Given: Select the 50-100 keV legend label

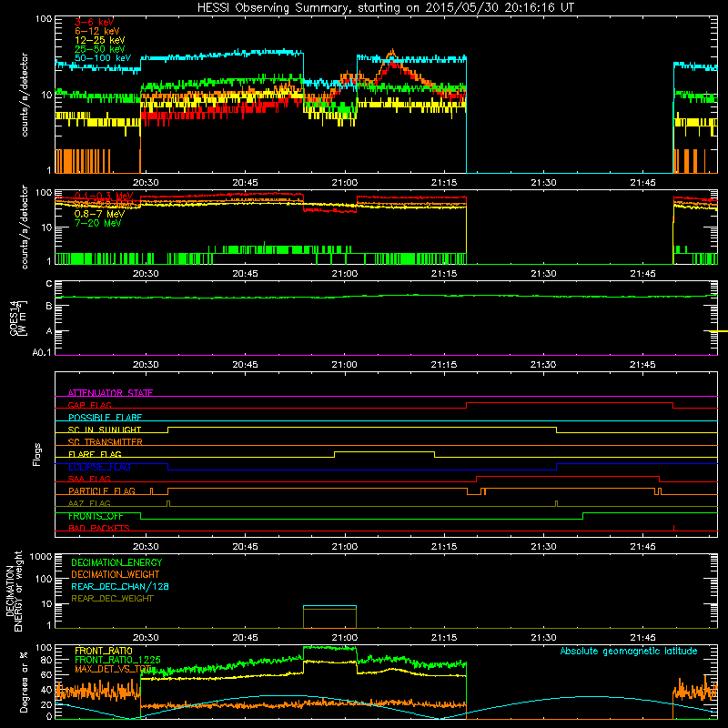Looking at the screenshot, I should (103, 58).
